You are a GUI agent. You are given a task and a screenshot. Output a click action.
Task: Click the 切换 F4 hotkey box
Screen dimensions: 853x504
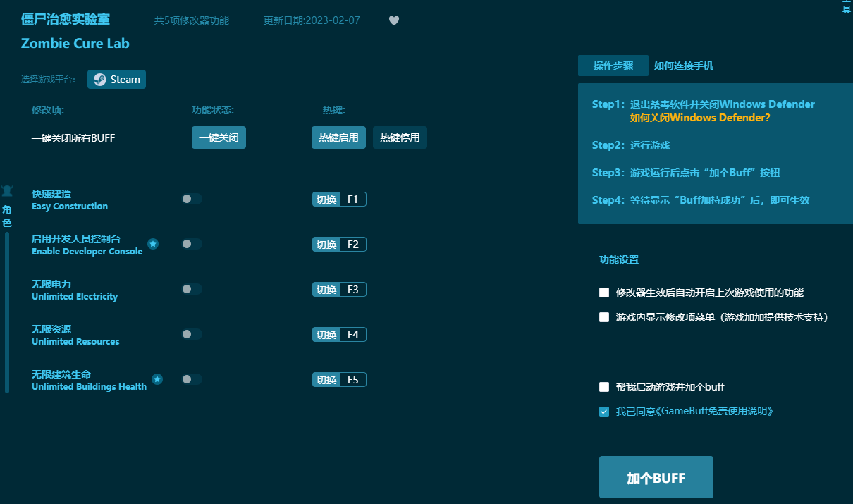[x=339, y=335]
